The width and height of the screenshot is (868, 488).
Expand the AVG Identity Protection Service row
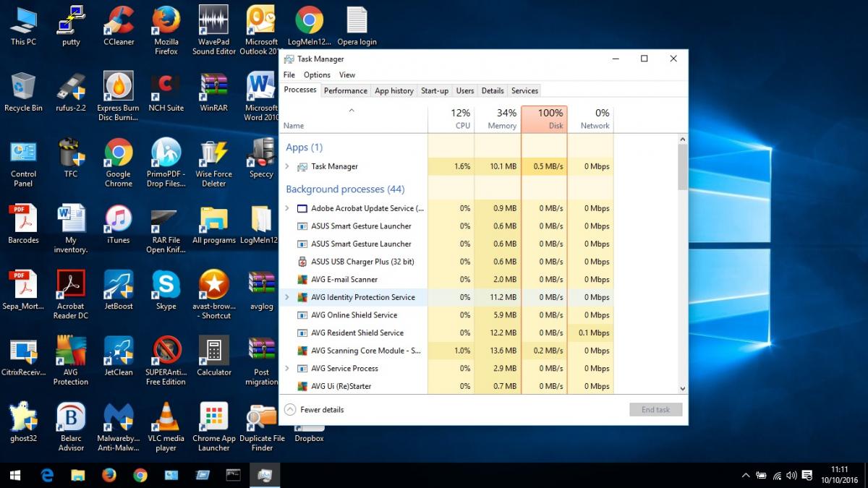point(287,297)
